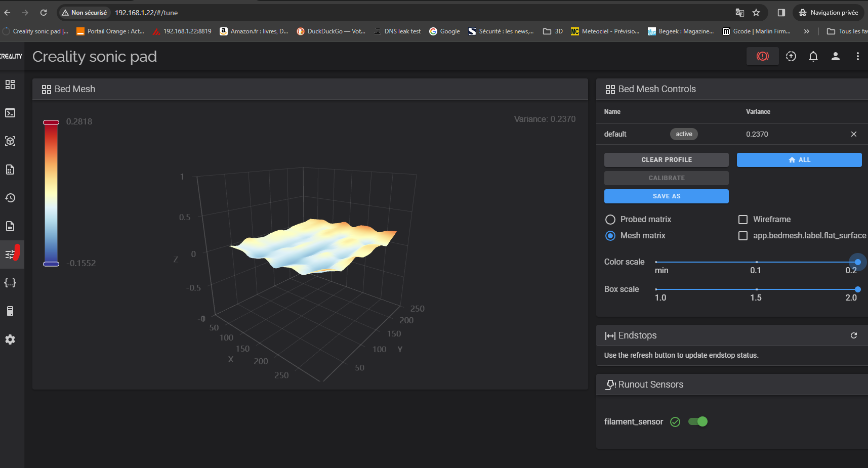Refresh the Endstops status

(853, 335)
